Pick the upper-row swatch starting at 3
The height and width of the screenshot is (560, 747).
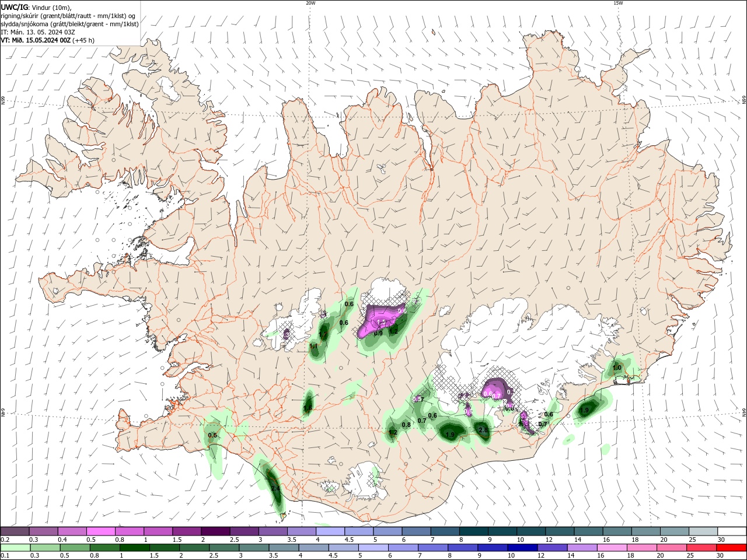pyautogui.click(x=273, y=531)
